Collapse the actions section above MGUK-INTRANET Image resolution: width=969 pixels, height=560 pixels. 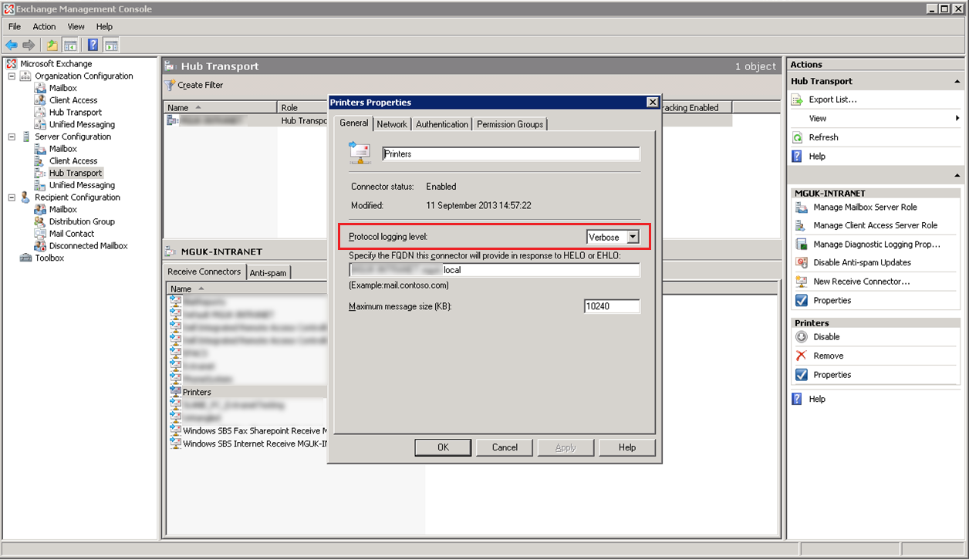point(957,176)
